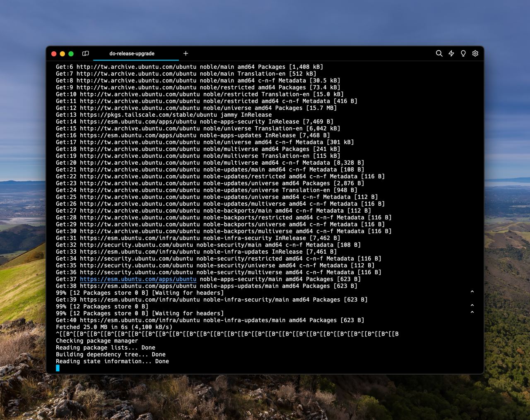The image size is (530, 420).
Task: Minimize the window using yellow button
Action: coord(63,54)
